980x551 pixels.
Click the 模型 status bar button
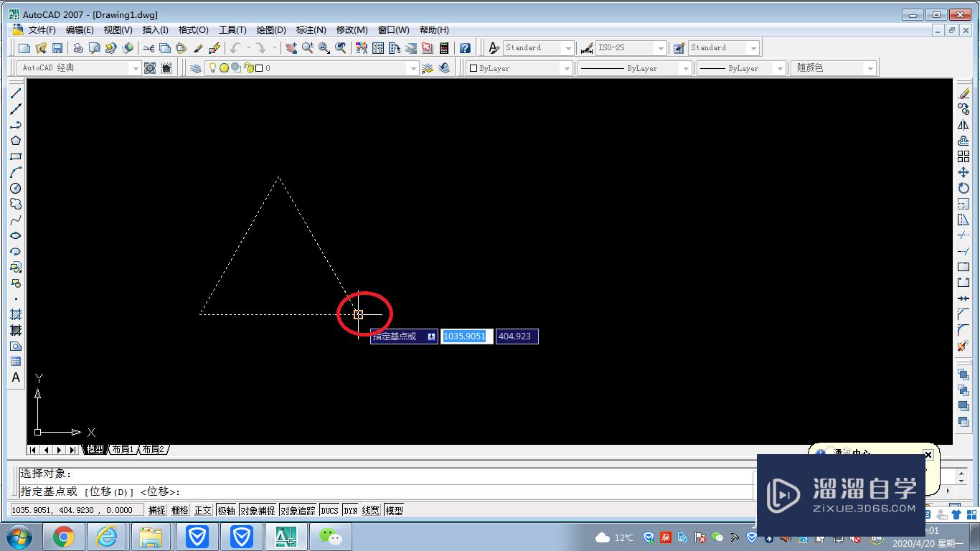click(x=395, y=510)
